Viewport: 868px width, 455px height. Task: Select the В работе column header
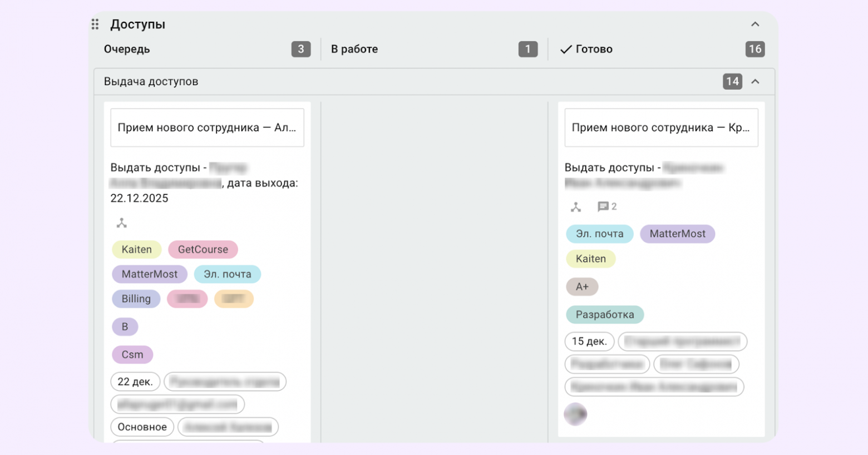point(354,50)
